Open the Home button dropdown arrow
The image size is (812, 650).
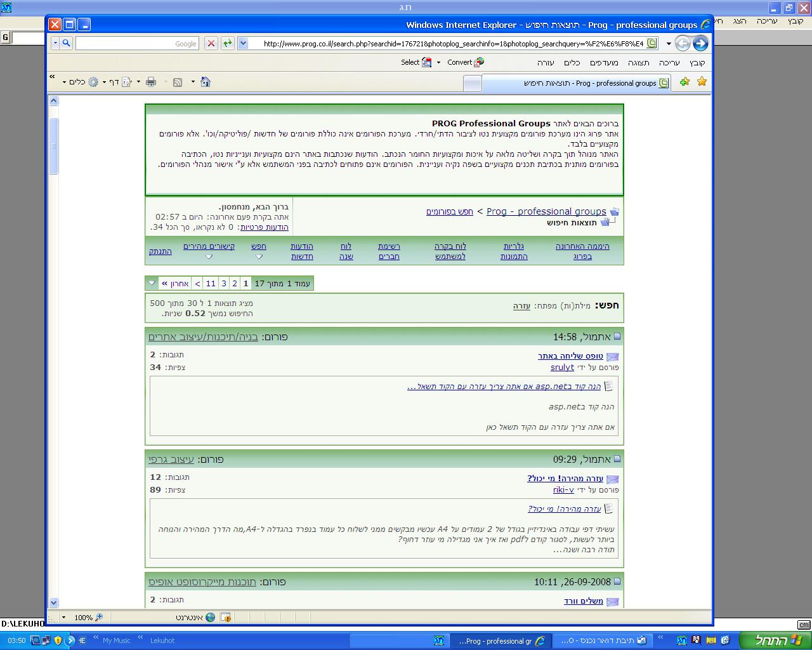(193, 82)
